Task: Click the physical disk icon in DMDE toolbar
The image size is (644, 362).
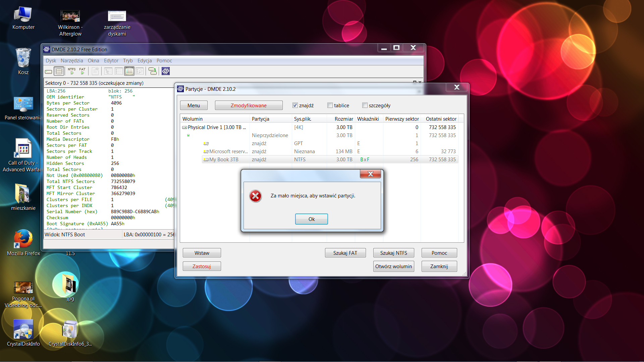Action: click(x=49, y=71)
